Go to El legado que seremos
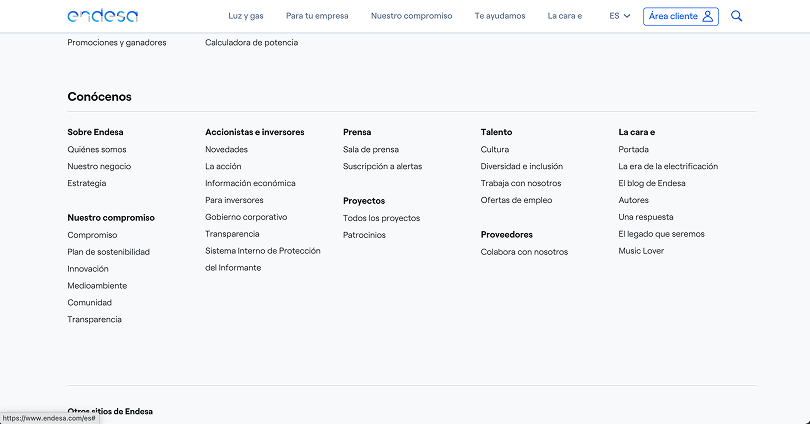810x424 pixels. [661, 234]
